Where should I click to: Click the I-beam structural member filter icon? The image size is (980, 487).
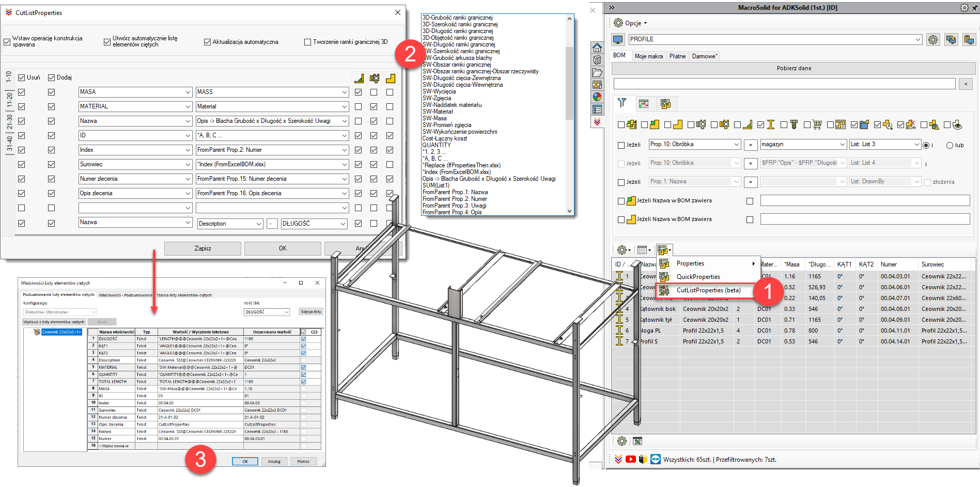click(x=770, y=124)
